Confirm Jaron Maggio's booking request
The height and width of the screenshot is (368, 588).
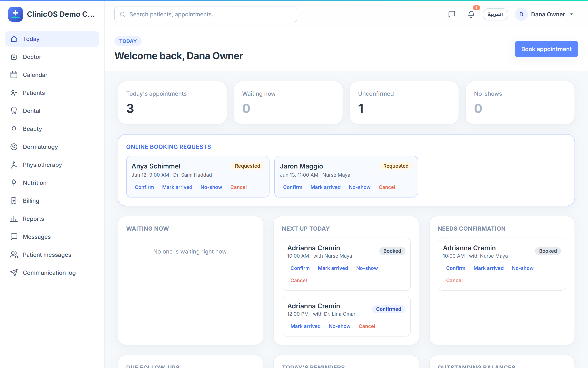click(x=293, y=187)
